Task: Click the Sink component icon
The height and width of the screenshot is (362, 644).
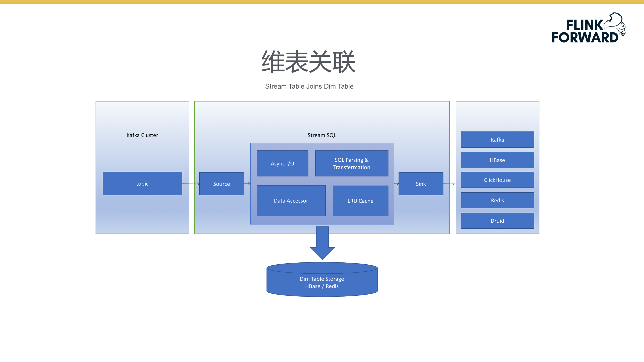Action: [421, 183]
